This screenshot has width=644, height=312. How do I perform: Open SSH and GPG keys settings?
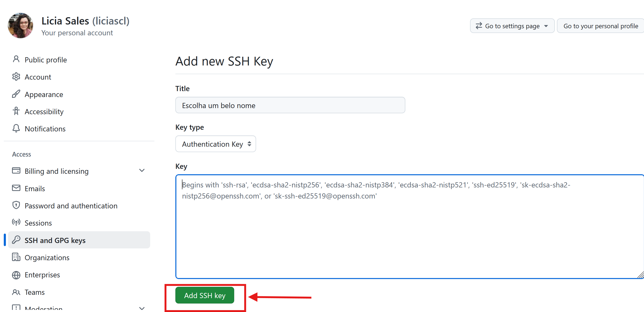[55, 240]
